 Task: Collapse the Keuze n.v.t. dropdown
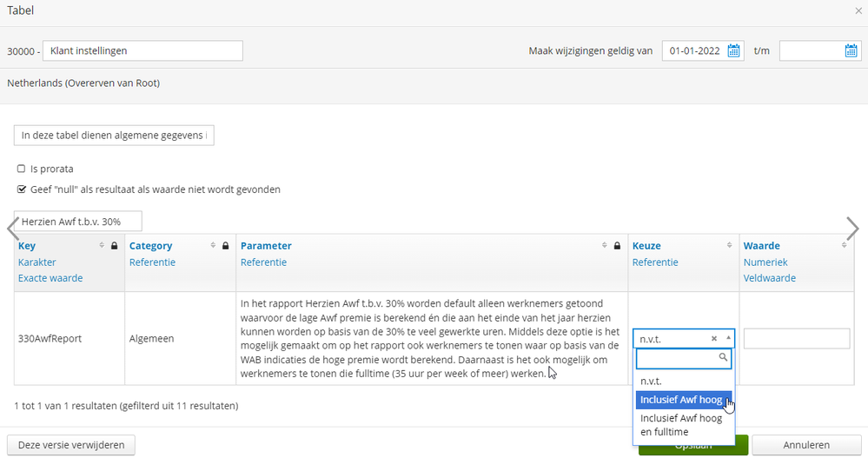(x=728, y=339)
